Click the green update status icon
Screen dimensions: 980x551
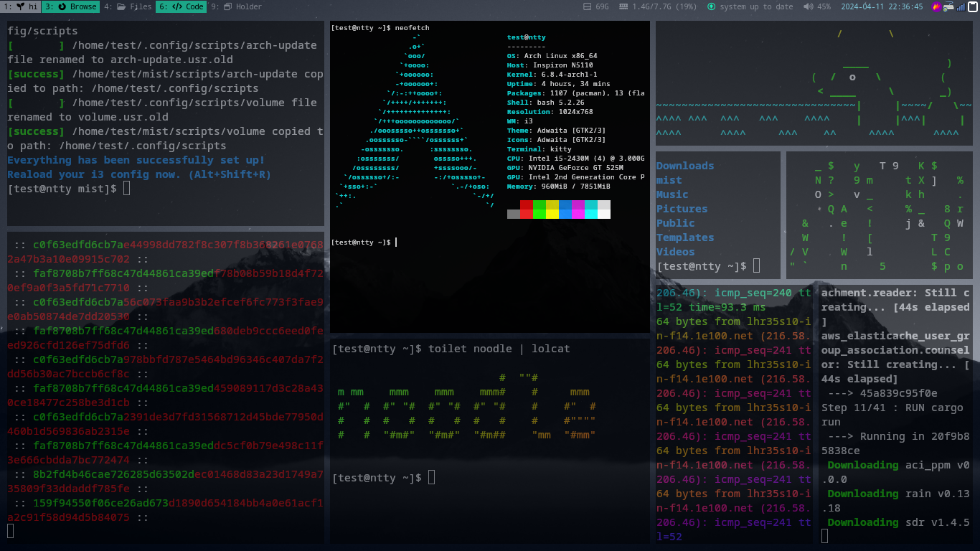tap(711, 6)
